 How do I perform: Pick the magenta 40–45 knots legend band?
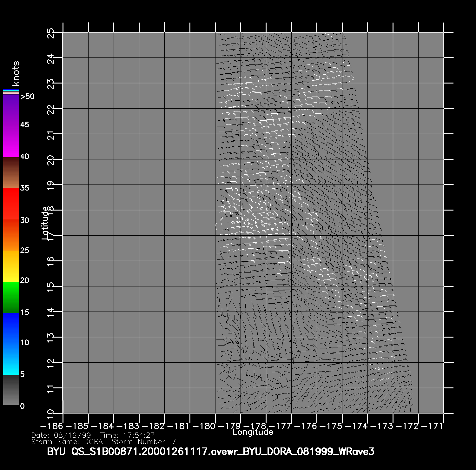11,141
